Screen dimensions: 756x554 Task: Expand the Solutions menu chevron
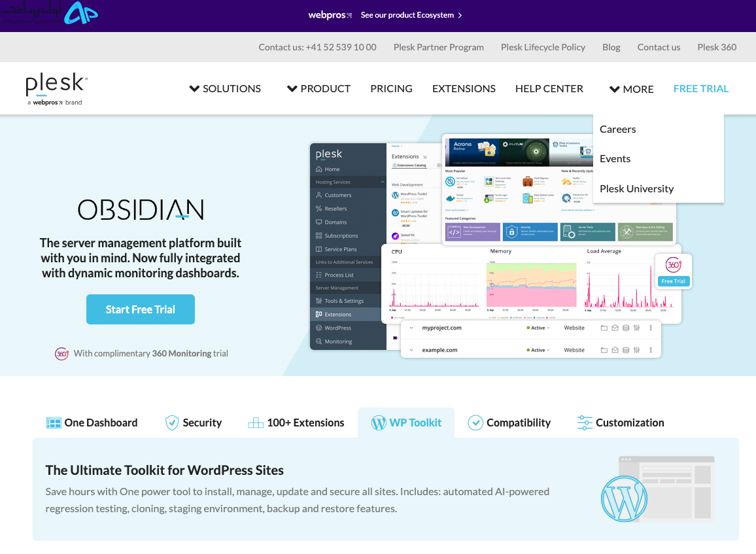coord(194,89)
